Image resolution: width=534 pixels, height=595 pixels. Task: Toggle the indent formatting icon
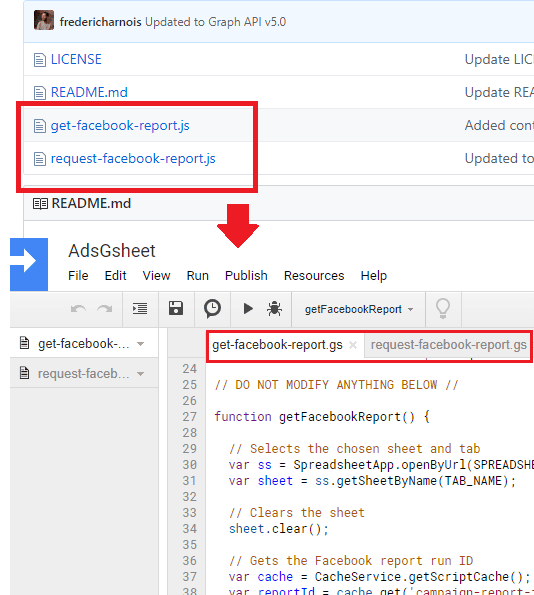140,309
